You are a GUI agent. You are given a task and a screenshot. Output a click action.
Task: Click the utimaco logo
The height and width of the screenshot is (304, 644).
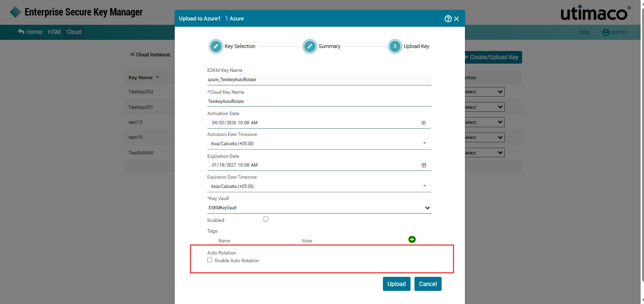coord(596,13)
